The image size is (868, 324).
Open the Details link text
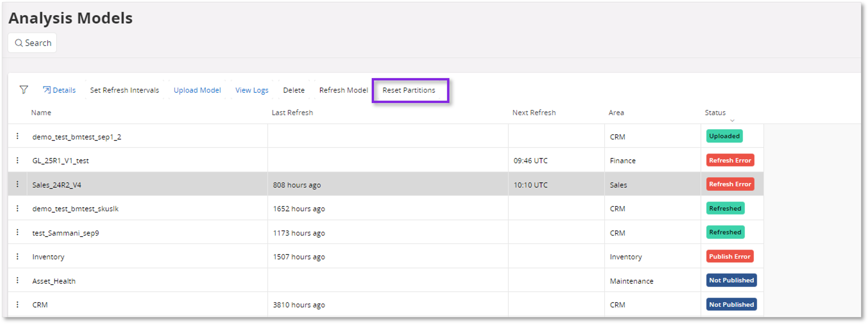[64, 90]
